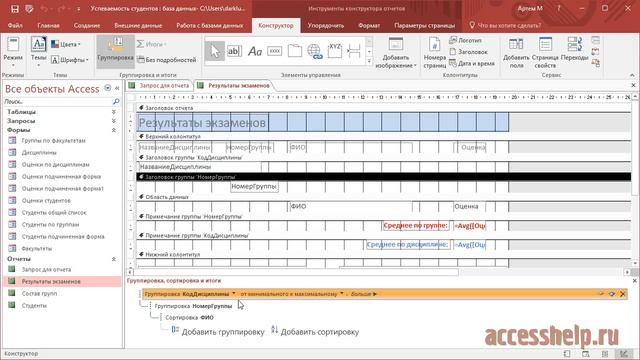The image size is (640, 360).
Task: Toggle the Grouping (Группировка) button
Action: (116, 51)
